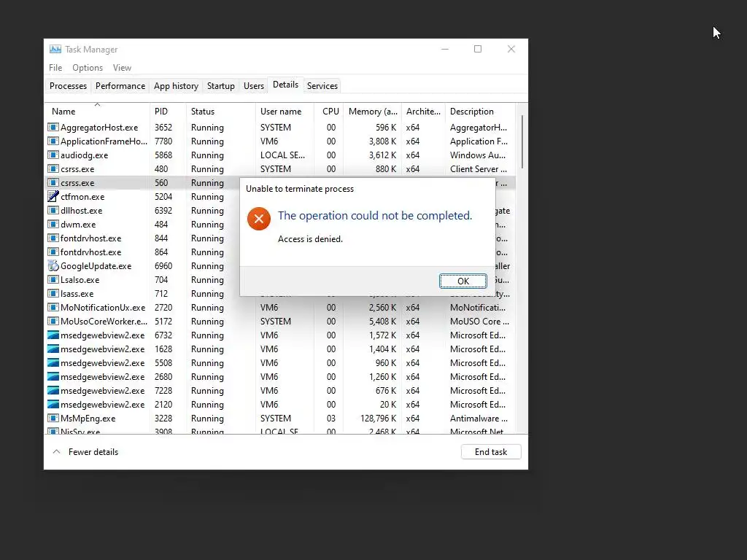Screen dimensions: 747x560
Task: Click the GoogleUpdate.exe icon
Action: click(53, 265)
